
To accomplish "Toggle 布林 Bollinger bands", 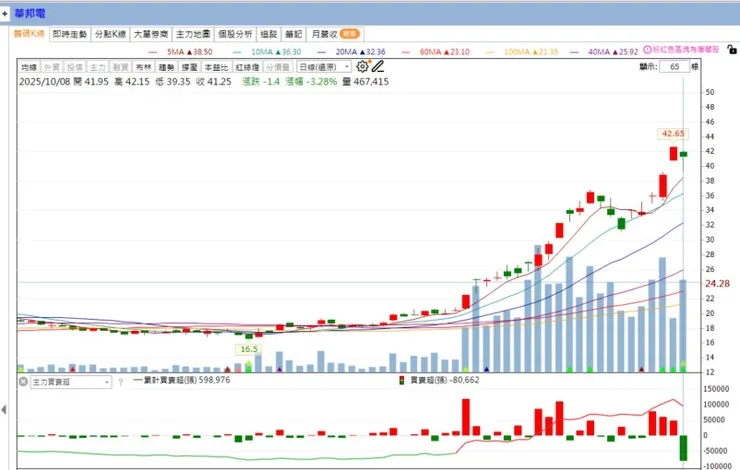I will [x=143, y=67].
